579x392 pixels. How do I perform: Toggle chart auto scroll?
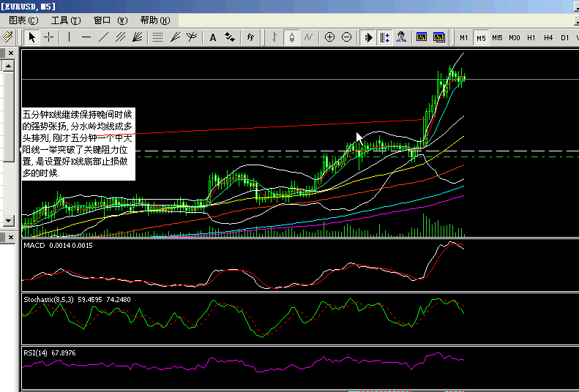(367, 37)
